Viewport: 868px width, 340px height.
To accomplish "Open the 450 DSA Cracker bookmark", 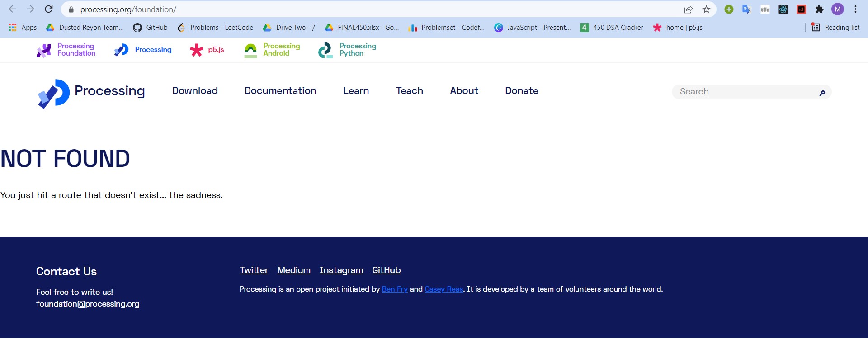I will tap(612, 28).
